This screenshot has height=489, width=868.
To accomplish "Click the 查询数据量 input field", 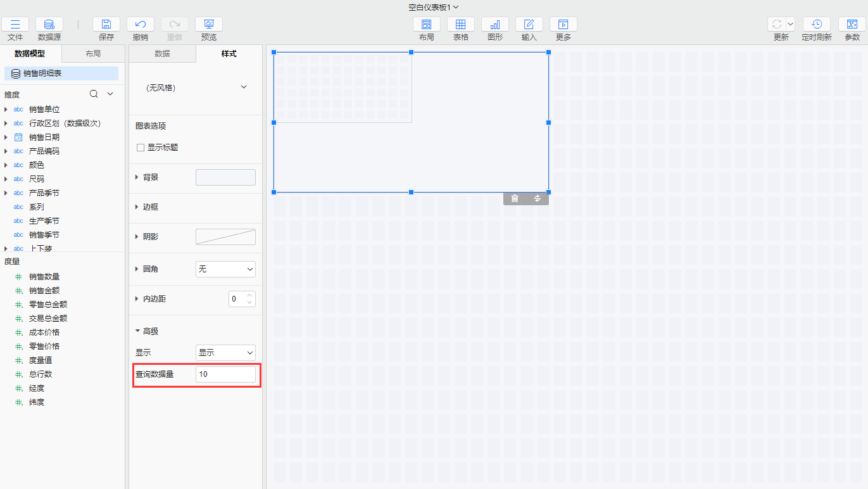I will (x=225, y=374).
